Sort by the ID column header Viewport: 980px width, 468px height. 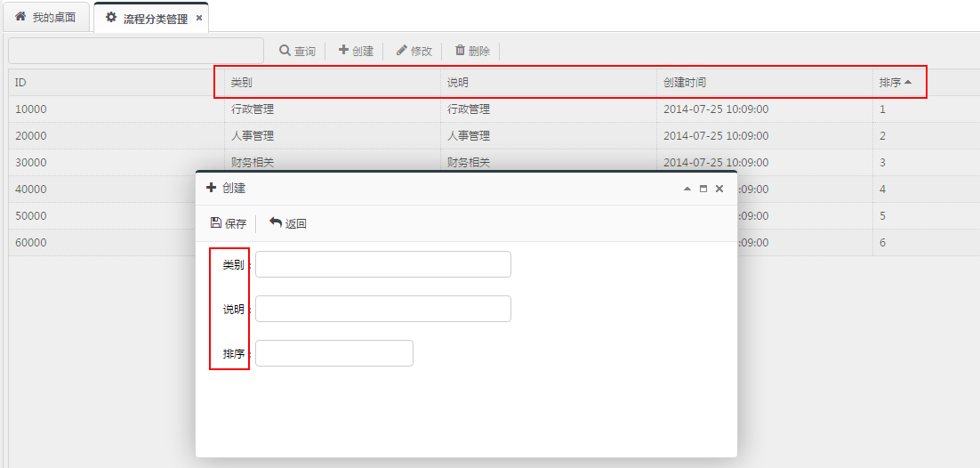click(116, 83)
